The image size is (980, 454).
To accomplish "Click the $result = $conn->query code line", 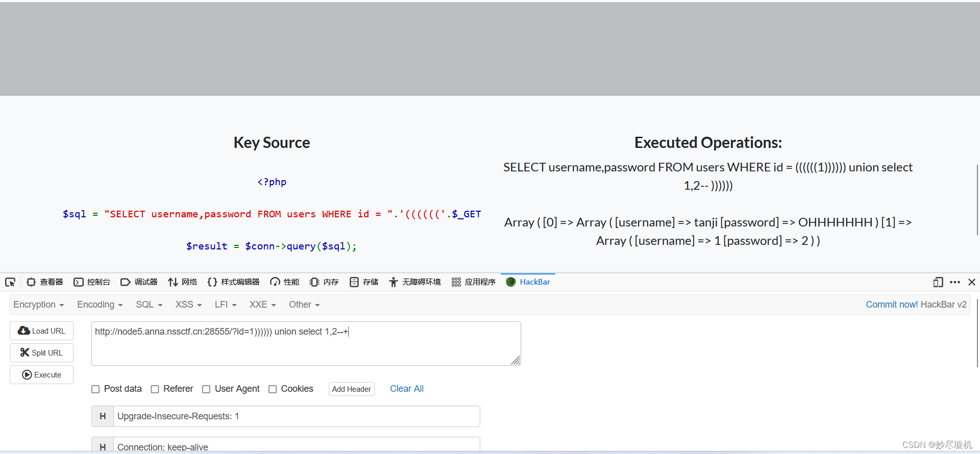I will (272, 246).
